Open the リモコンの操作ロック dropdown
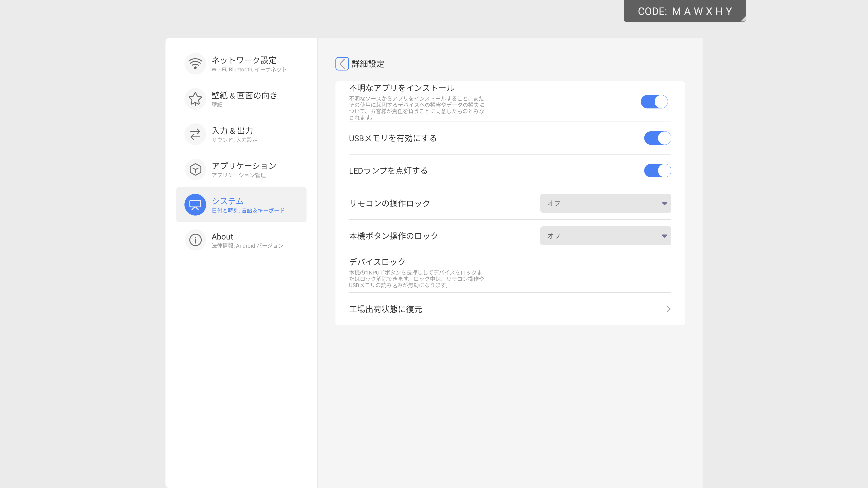The width and height of the screenshot is (868, 488). 605,203
